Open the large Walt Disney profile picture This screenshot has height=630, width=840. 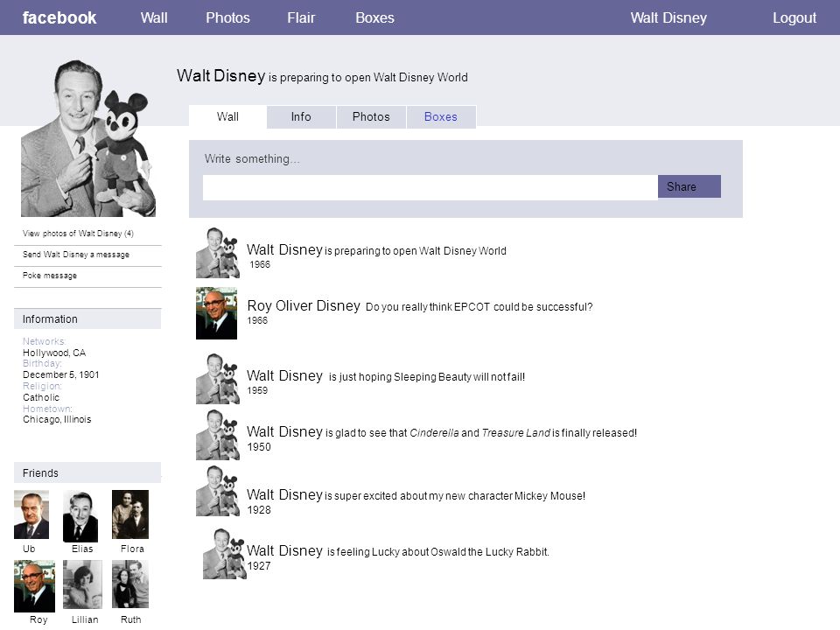(x=87, y=138)
